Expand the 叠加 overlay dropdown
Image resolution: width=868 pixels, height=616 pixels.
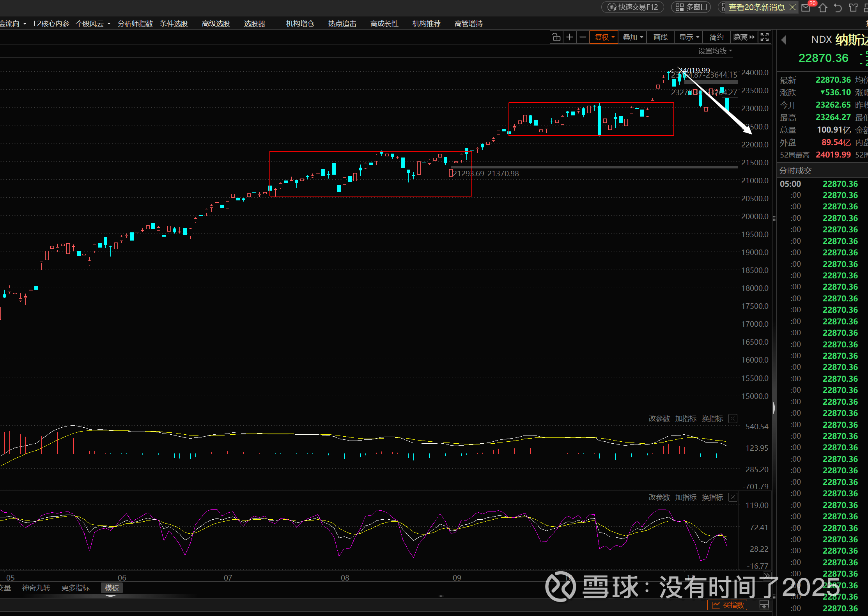click(x=633, y=37)
